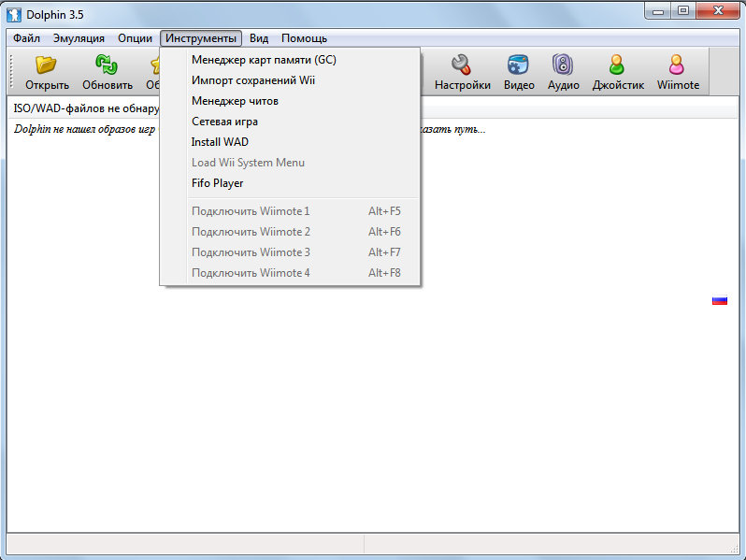The width and height of the screenshot is (746, 560).
Task: Click the Russian flag icon
Action: tap(720, 300)
